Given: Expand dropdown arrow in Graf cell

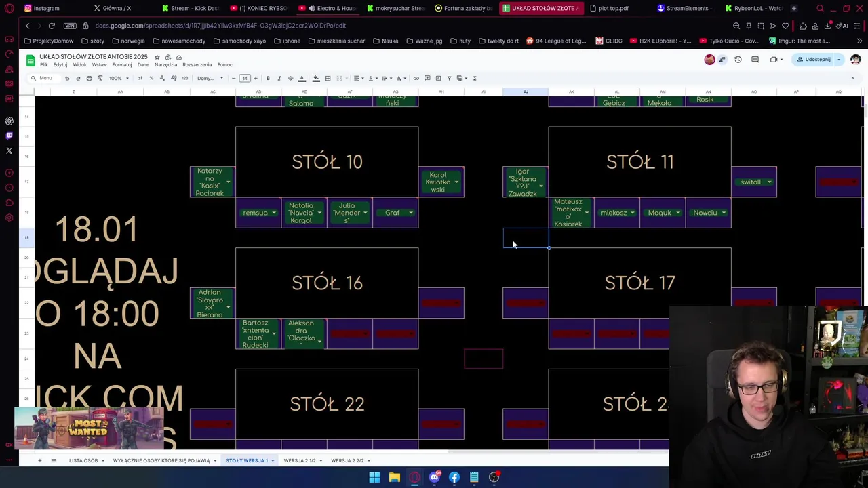Looking at the screenshot, I should point(410,213).
